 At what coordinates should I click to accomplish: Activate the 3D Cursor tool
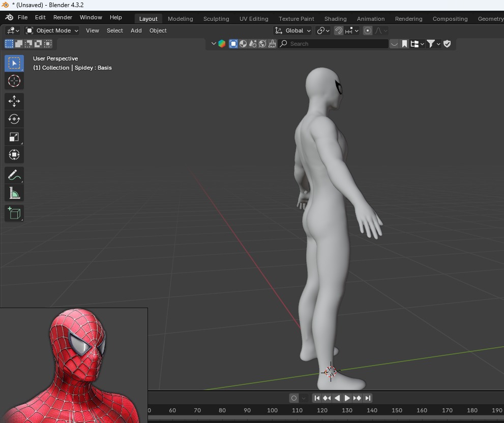14,81
